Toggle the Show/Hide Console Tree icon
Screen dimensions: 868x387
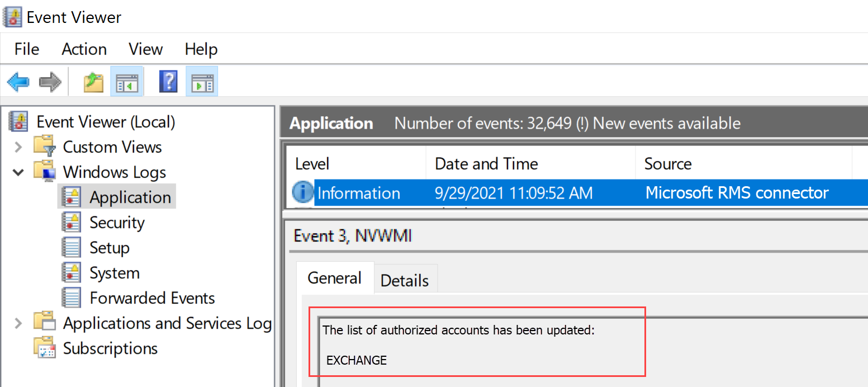click(126, 82)
